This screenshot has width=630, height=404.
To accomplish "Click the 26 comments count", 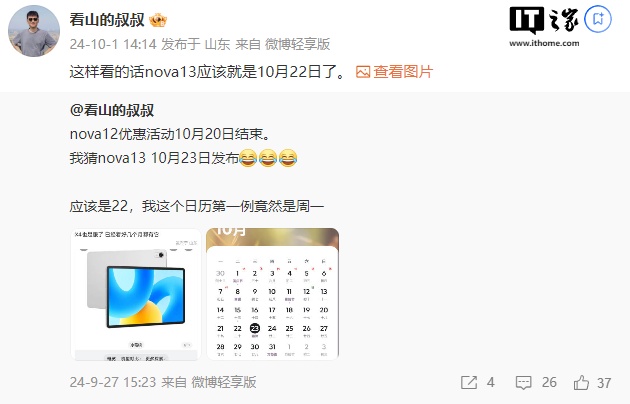I will tap(549, 383).
